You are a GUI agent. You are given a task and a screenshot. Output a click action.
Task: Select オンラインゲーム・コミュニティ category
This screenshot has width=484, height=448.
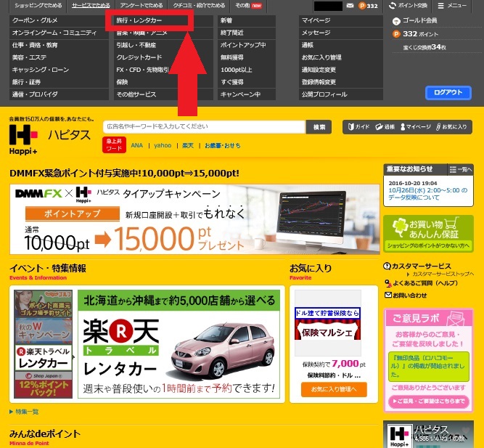[59, 33]
